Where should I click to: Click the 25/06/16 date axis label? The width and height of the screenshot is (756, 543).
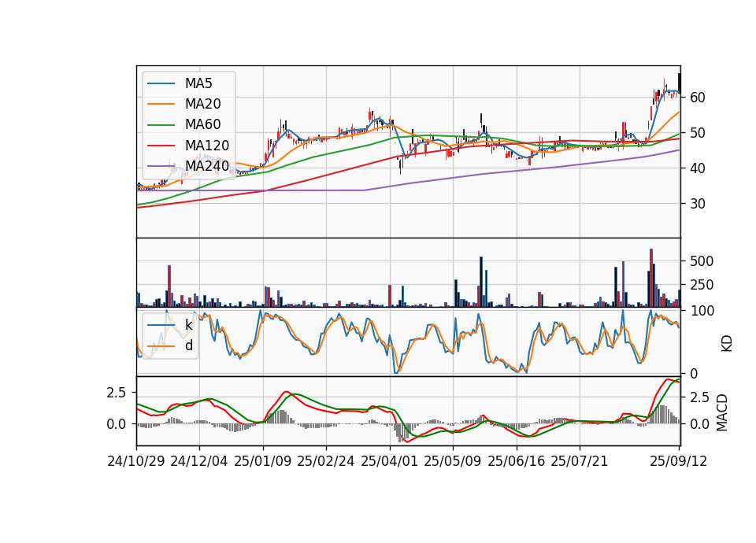(517, 461)
